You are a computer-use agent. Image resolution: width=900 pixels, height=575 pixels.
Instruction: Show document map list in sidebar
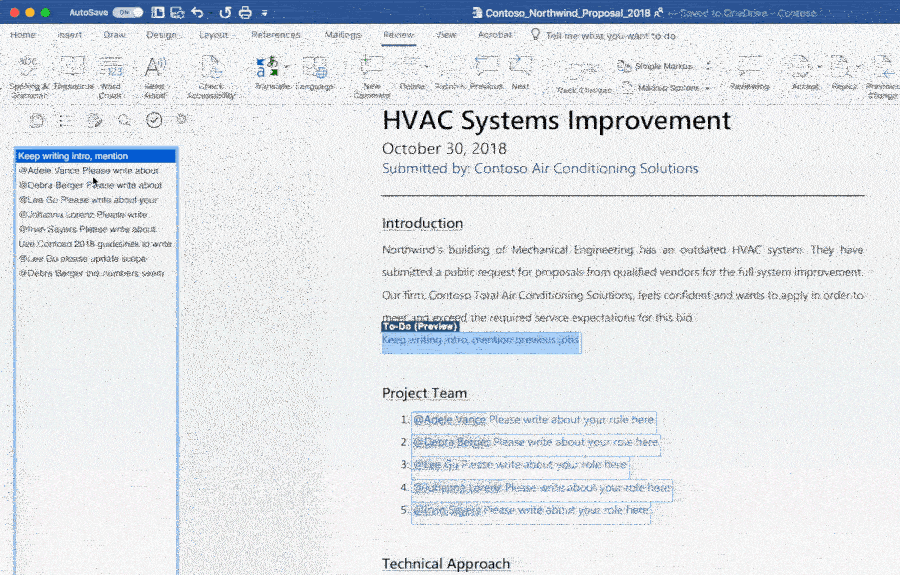pyautogui.click(x=65, y=120)
